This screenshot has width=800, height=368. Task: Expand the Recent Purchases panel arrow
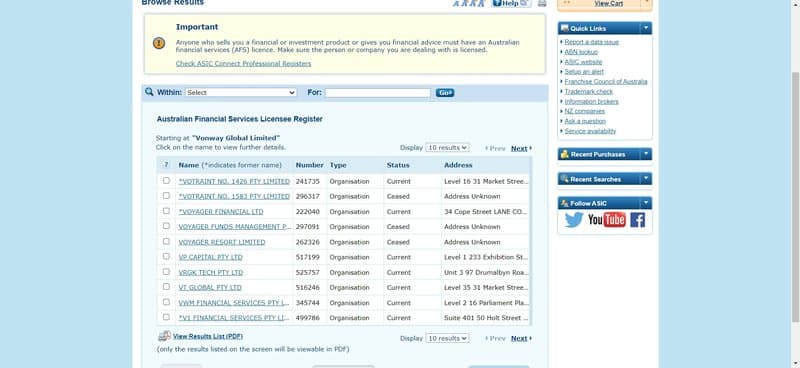point(646,154)
